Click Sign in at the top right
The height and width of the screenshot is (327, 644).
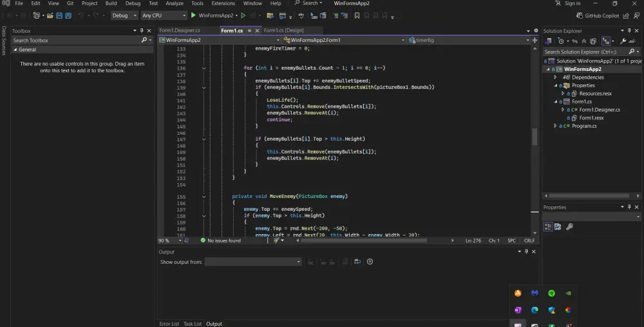pos(572,3)
